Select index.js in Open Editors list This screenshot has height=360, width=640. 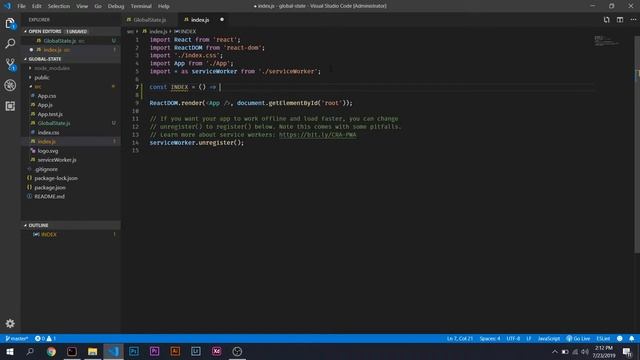point(71,50)
